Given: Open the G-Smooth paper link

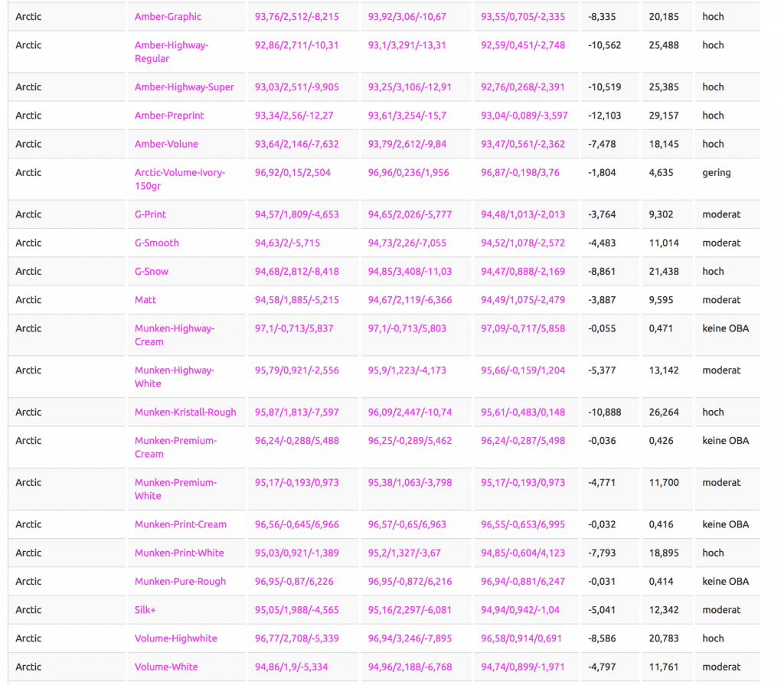Looking at the screenshot, I should pos(156,243).
